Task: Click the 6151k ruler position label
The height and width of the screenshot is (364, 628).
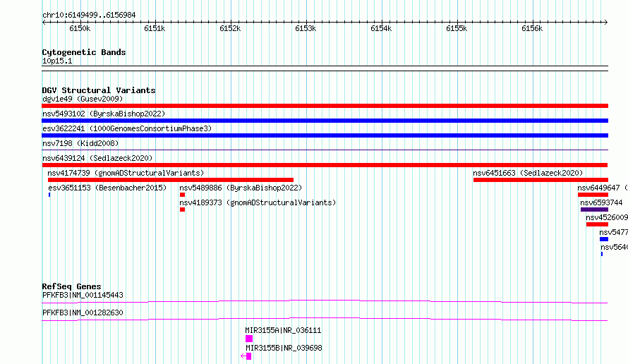Action: click(155, 29)
